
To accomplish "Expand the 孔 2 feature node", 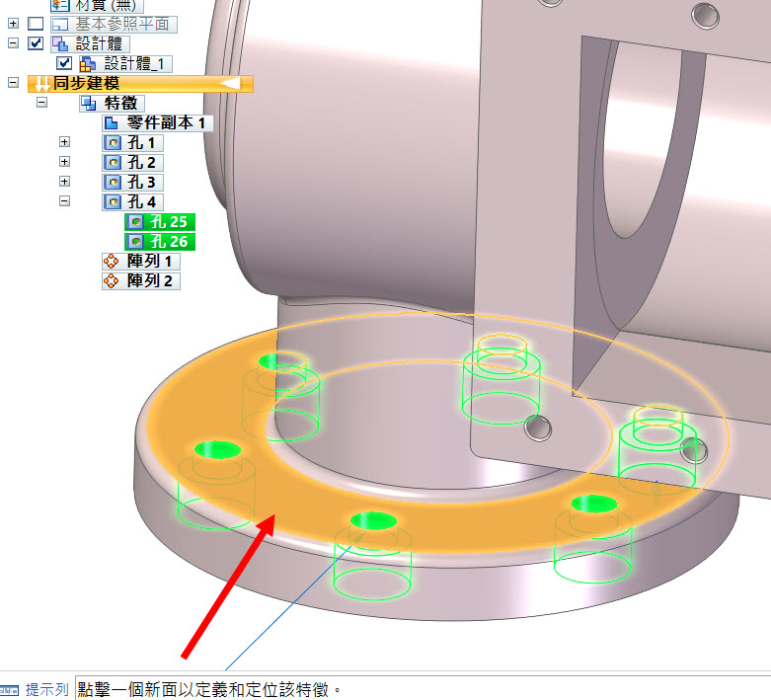I will pos(64,162).
